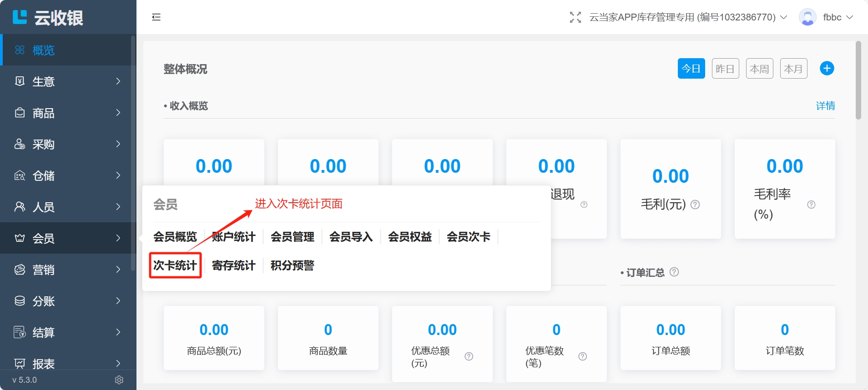This screenshot has height=390, width=868.
Task: Click the 详情 link for 收入概览
Action: 825,106
